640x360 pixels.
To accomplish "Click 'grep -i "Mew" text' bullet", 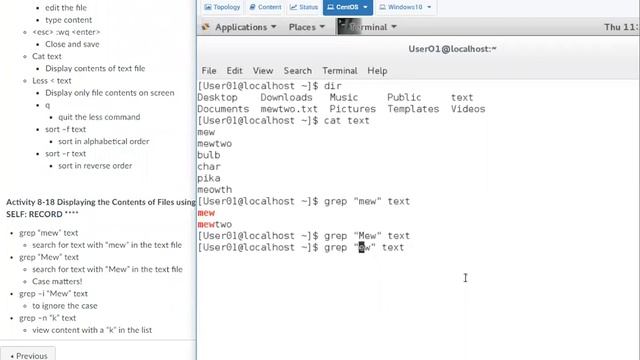I will pyautogui.click(x=53, y=294).
